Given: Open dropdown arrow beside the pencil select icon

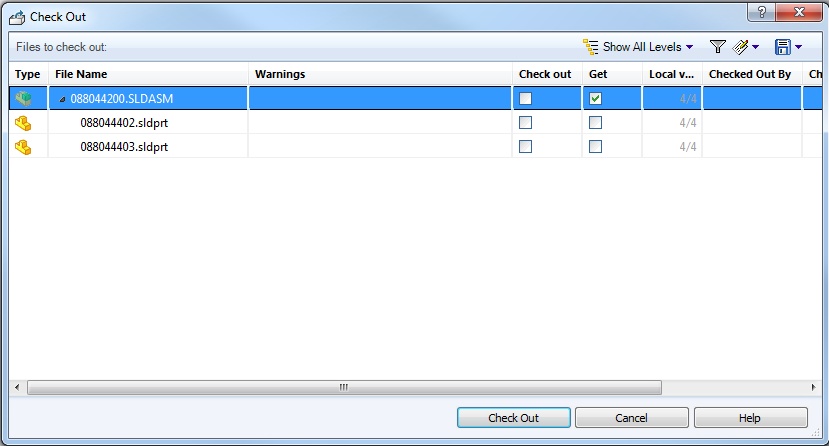Looking at the screenshot, I should pyautogui.click(x=756, y=47).
